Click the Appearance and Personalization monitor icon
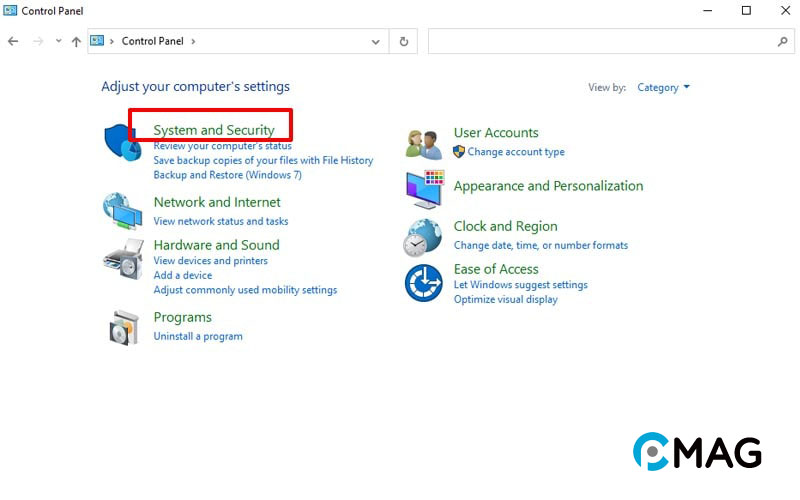 pos(424,188)
